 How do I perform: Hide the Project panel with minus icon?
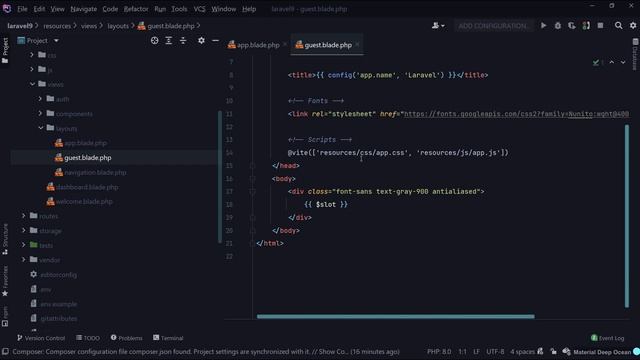click(215, 40)
